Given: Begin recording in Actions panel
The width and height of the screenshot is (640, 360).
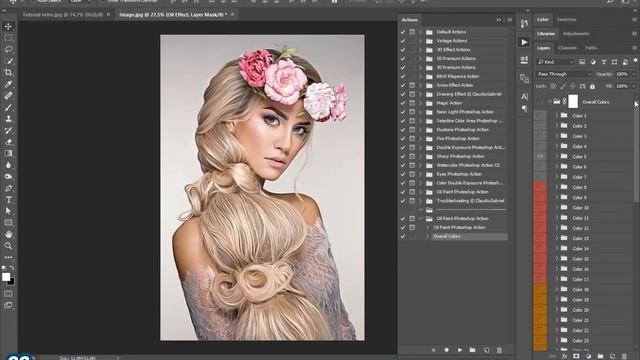Looking at the screenshot, I should tap(447, 350).
